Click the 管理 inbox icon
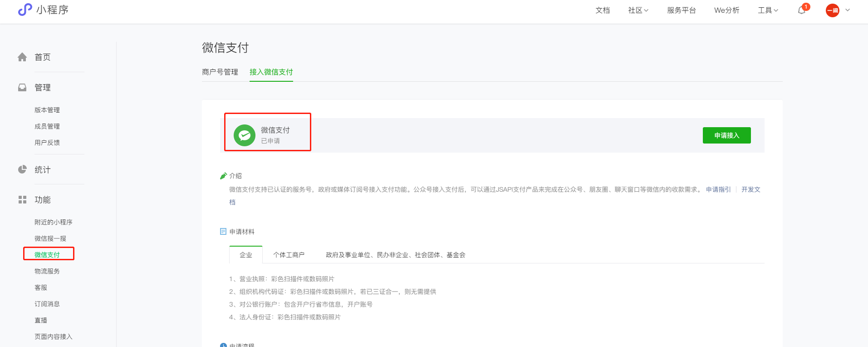 point(22,87)
